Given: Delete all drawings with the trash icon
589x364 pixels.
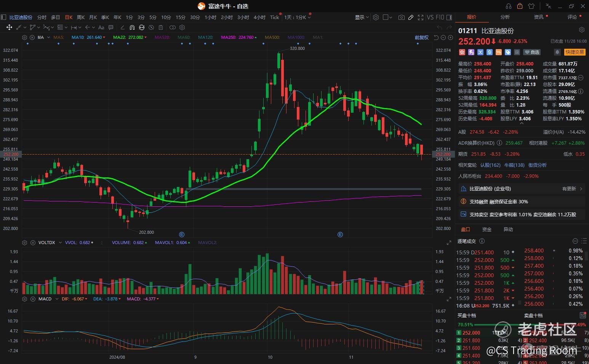Looking at the screenshot, I should coord(161,27).
